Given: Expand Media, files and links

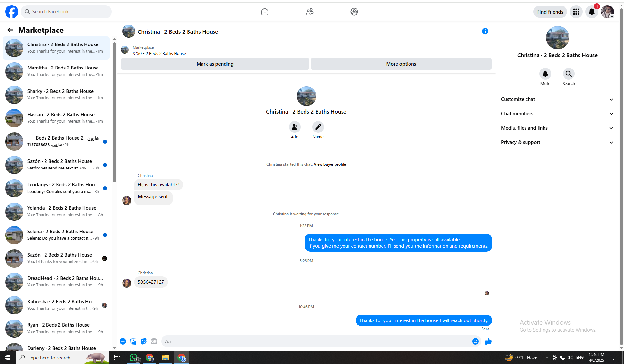Looking at the screenshot, I should click(557, 128).
